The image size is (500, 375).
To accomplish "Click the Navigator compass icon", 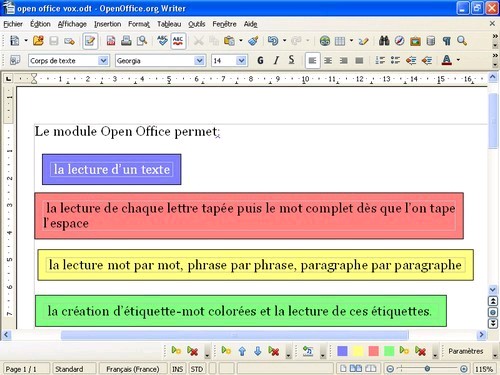I will [x=399, y=41].
